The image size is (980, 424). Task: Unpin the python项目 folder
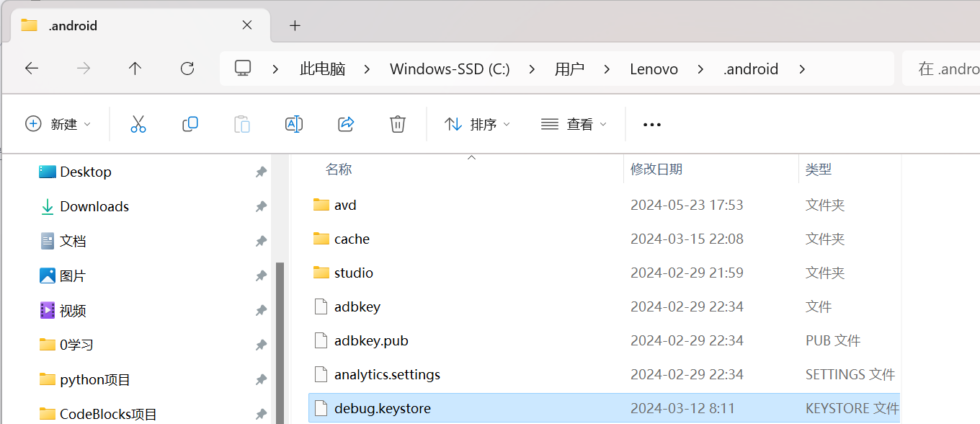click(261, 379)
